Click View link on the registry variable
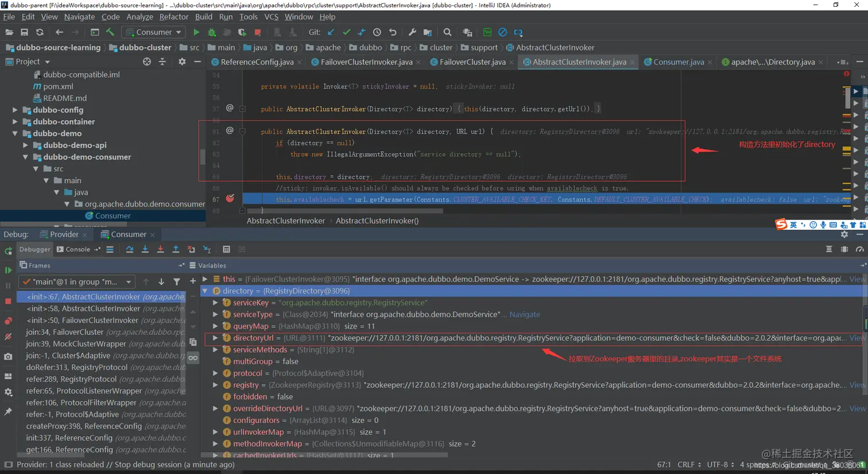 click(x=857, y=385)
